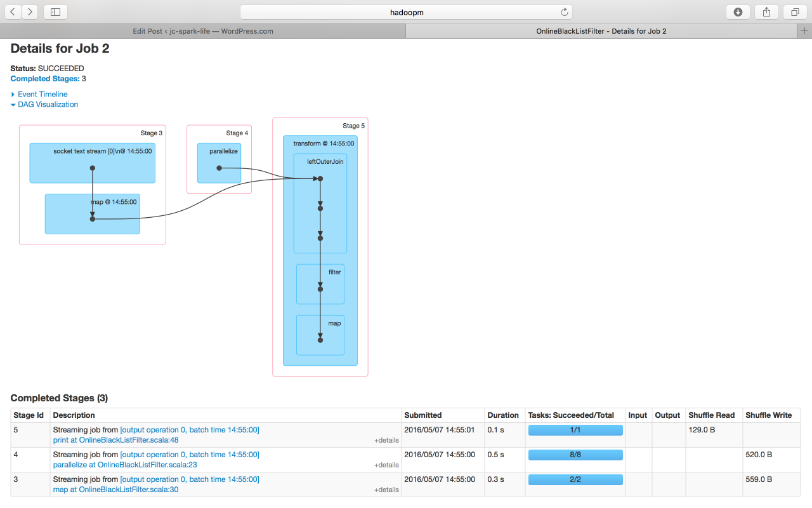Expand +details for stage 5

(386, 440)
